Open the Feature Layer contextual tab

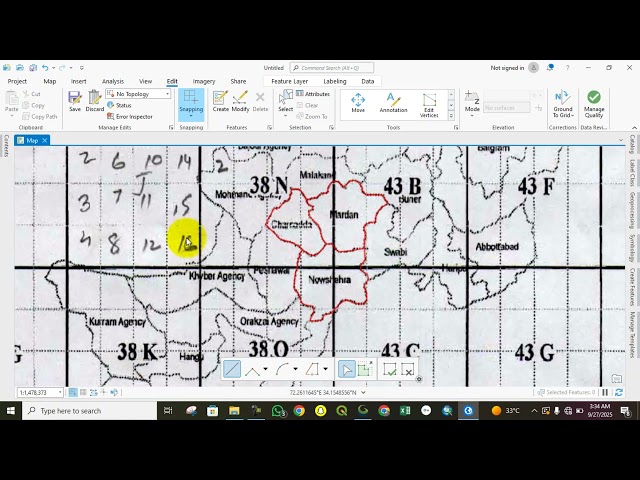(289, 81)
